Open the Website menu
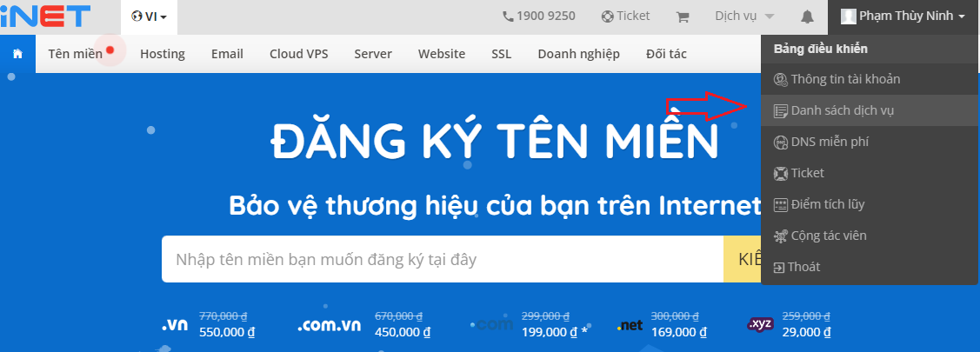 (x=442, y=54)
